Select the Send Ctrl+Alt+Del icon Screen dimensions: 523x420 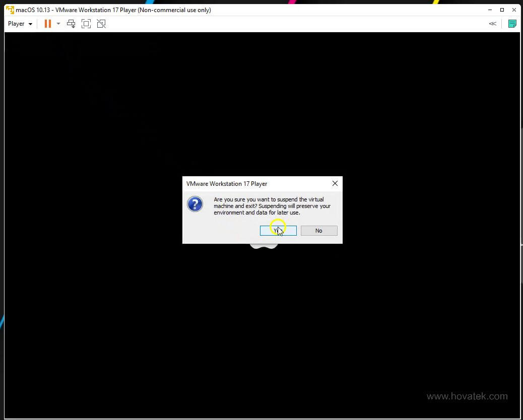tap(71, 23)
